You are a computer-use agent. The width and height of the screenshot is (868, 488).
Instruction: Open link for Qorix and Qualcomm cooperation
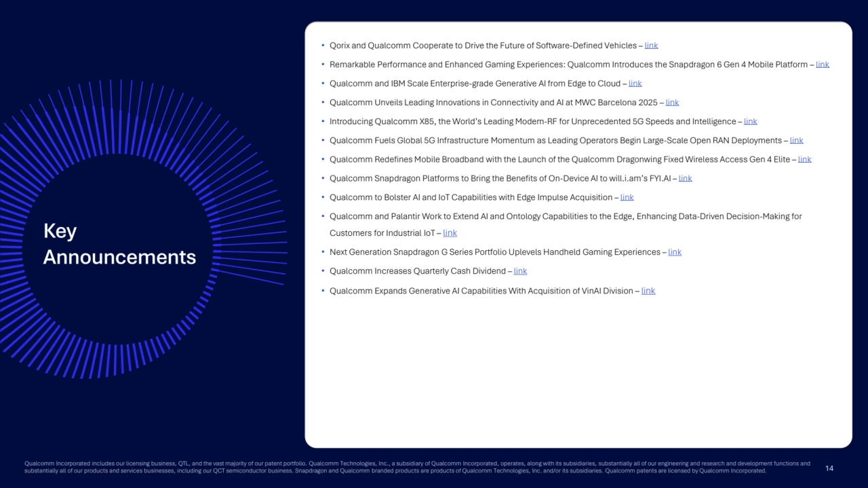[651, 45]
